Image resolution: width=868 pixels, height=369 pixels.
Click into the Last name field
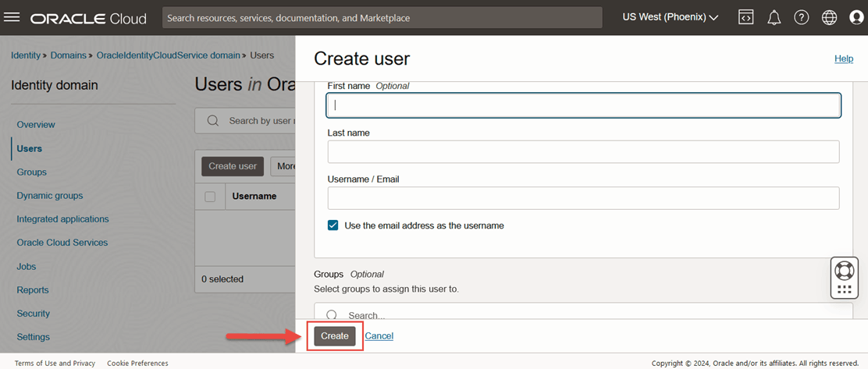point(583,151)
